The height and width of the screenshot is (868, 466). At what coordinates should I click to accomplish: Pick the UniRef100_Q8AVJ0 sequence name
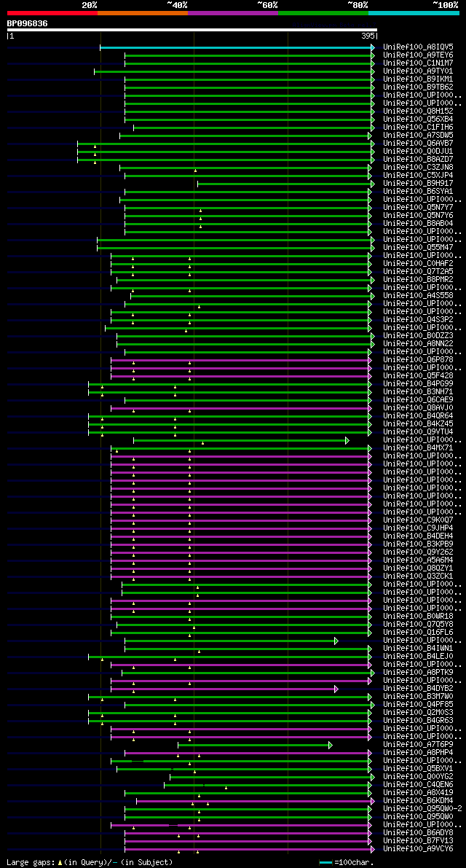point(418,409)
